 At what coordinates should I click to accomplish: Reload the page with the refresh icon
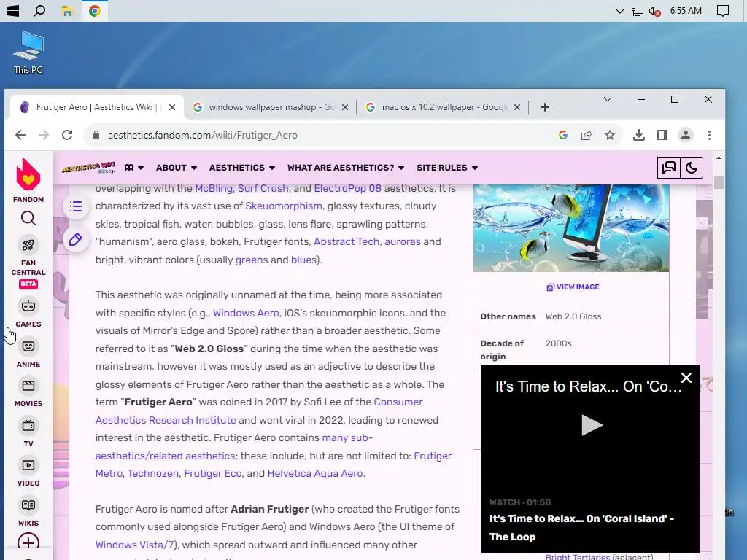pyautogui.click(x=67, y=135)
